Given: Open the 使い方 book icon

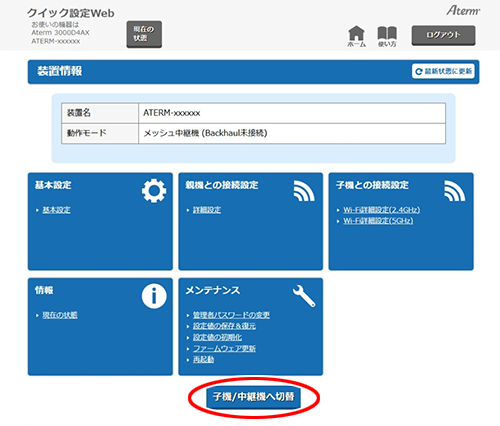Looking at the screenshot, I should [387, 36].
